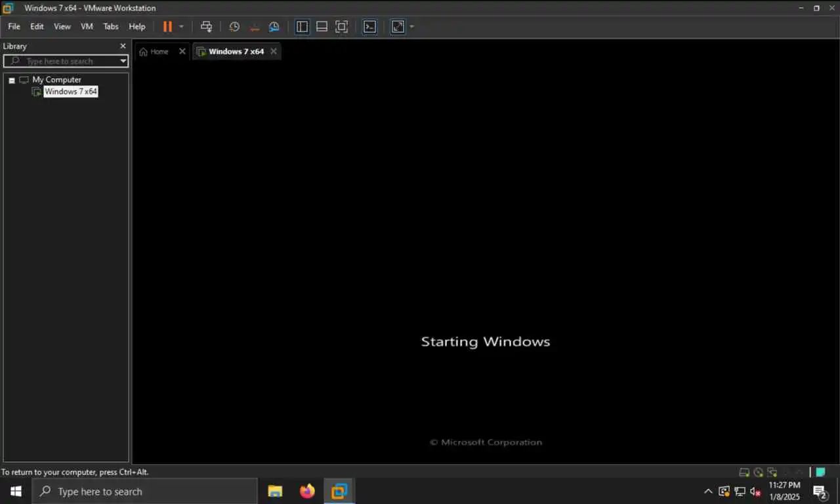Click the muted volume tray icon

[756, 491]
